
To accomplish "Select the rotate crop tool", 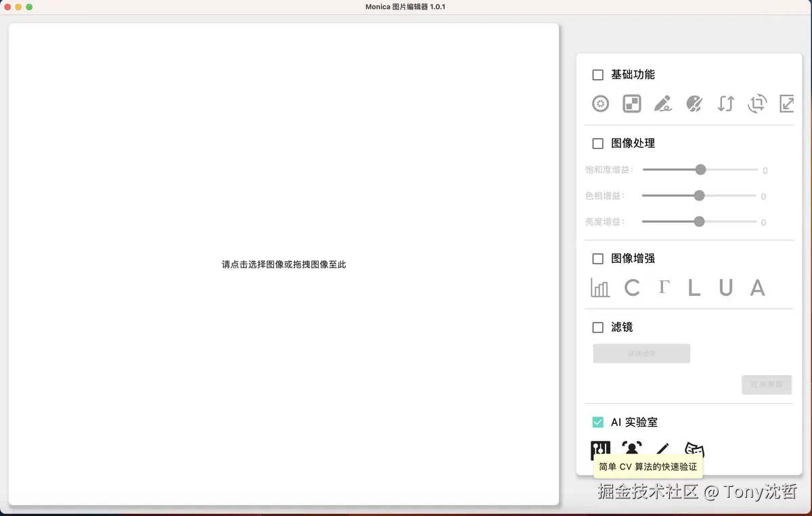I will click(x=756, y=104).
